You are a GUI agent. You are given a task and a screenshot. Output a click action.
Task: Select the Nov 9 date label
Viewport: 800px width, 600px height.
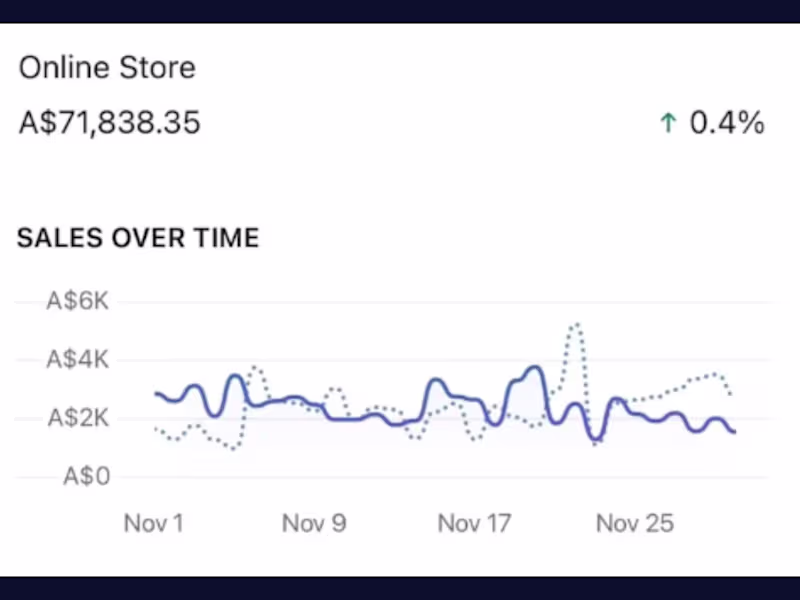pos(314,523)
